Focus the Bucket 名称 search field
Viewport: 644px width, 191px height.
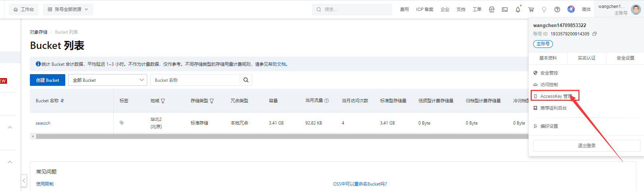pos(195,80)
